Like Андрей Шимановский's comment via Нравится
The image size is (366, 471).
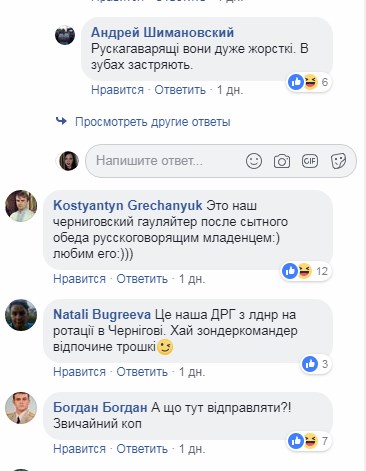[117, 90]
